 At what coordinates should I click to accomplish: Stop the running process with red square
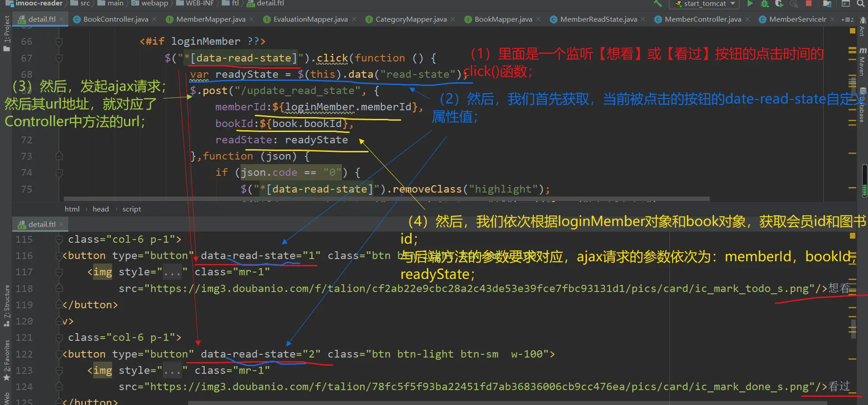point(809,4)
